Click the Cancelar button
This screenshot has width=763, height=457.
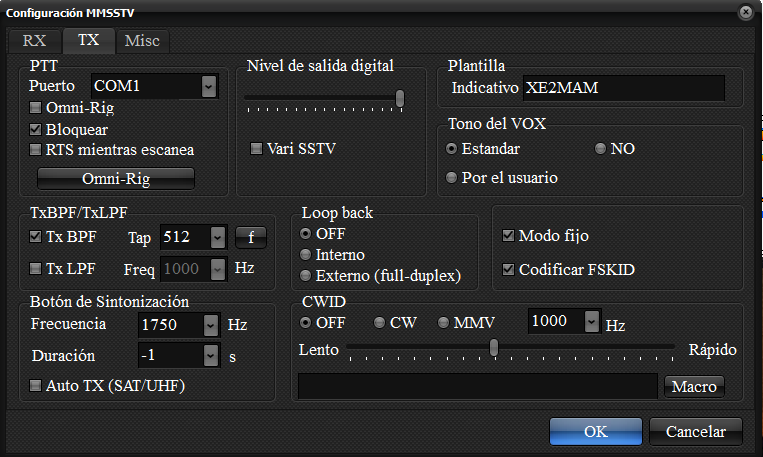pos(696,432)
